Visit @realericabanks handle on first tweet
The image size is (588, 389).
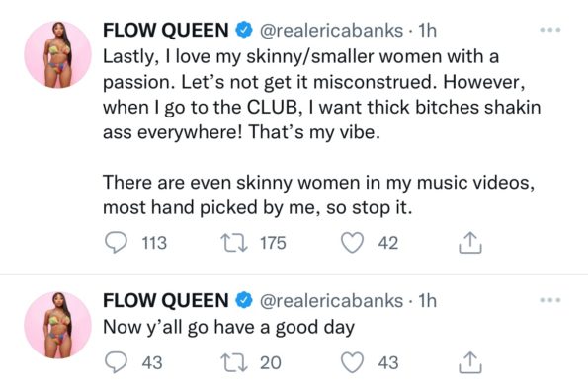pyautogui.click(x=331, y=31)
